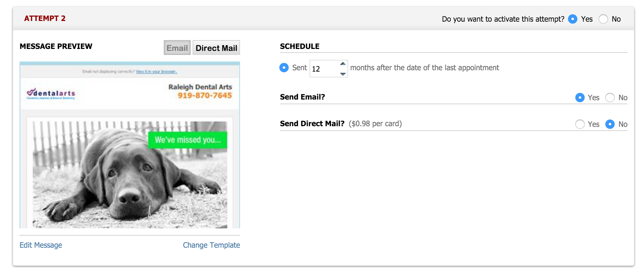644x273 pixels.
Task: Click the Change Template link
Action: coord(211,245)
